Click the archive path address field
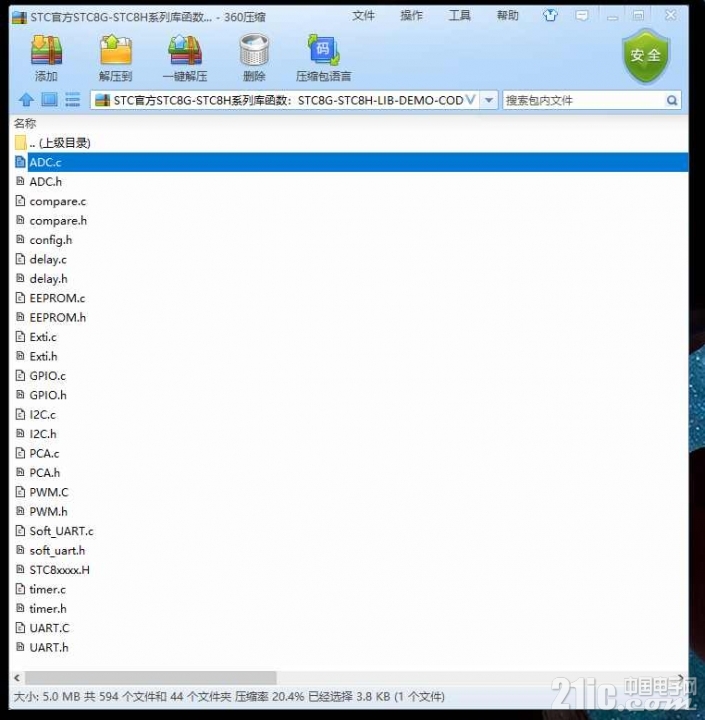Viewport: 705px width, 720px height. (285, 100)
